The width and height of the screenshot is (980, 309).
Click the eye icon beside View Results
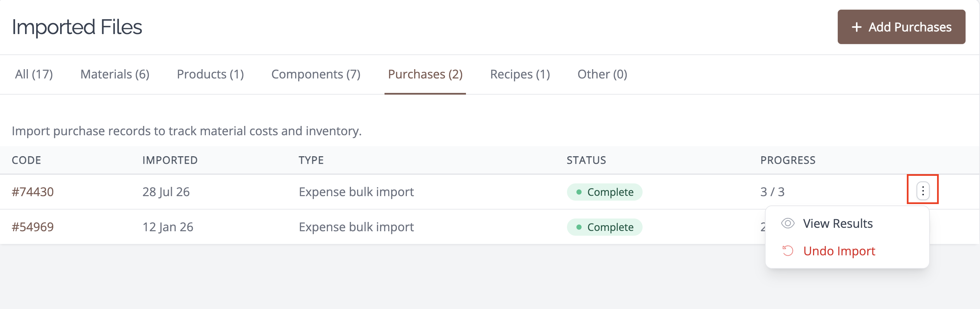788,223
